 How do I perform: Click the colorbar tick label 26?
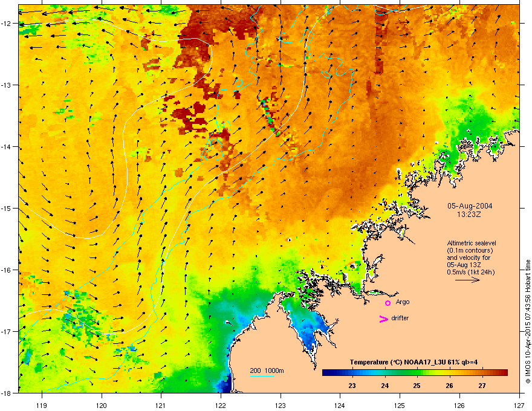pyautogui.click(x=450, y=386)
